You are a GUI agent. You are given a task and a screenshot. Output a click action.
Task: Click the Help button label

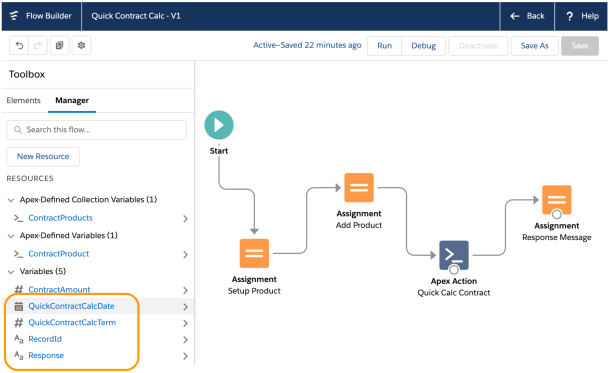pyautogui.click(x=590, y=16)
